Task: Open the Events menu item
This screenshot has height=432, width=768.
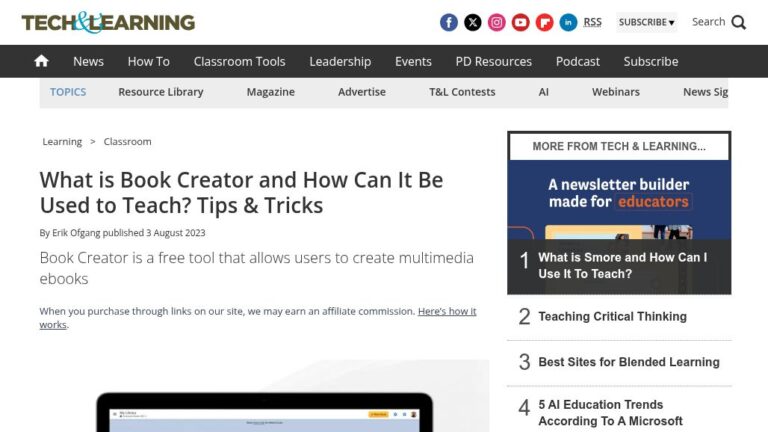Action: pos(413,61)
